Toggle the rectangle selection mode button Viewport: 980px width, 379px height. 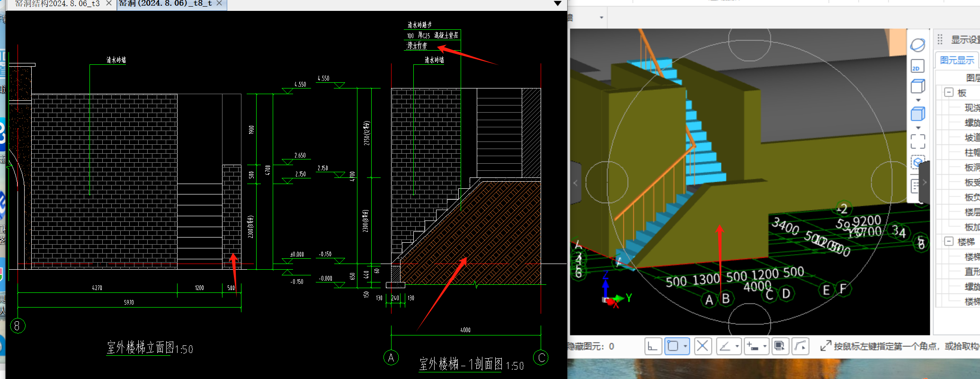tap(672, 346)
